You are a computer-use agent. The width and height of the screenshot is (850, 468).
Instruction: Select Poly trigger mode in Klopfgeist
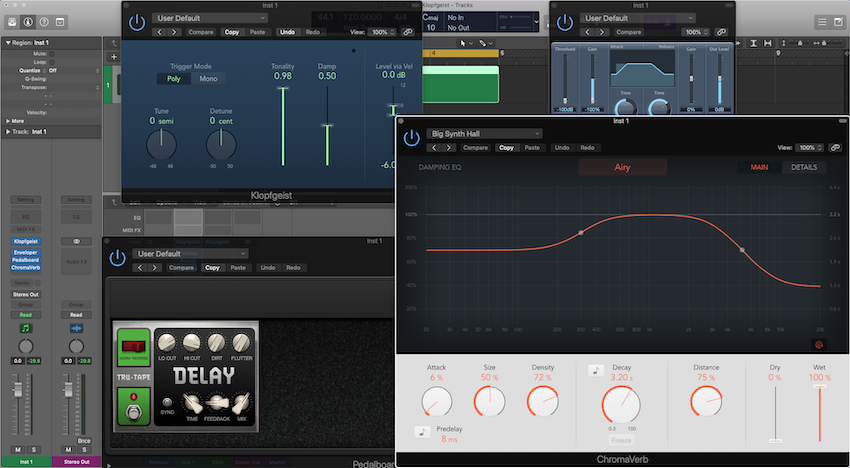pos(173,79)
